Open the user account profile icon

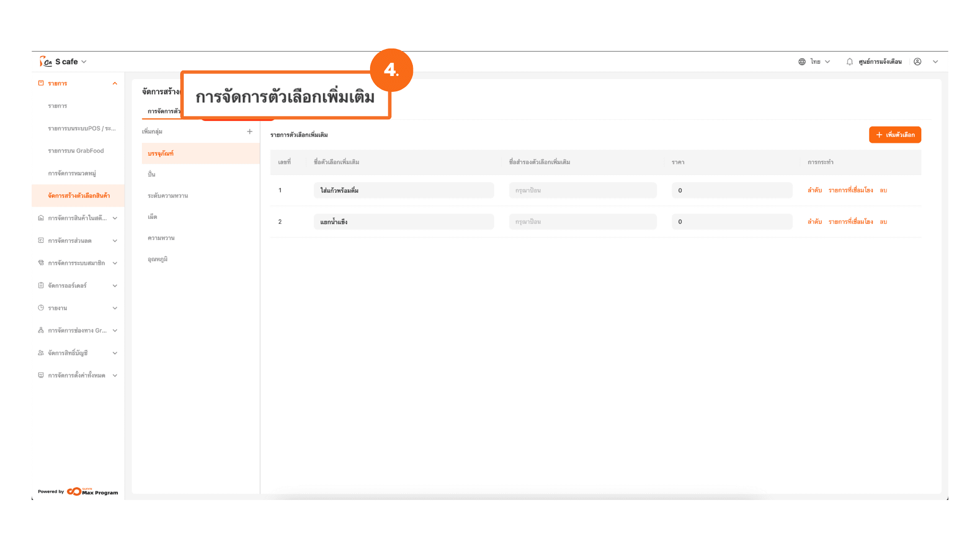917,62
